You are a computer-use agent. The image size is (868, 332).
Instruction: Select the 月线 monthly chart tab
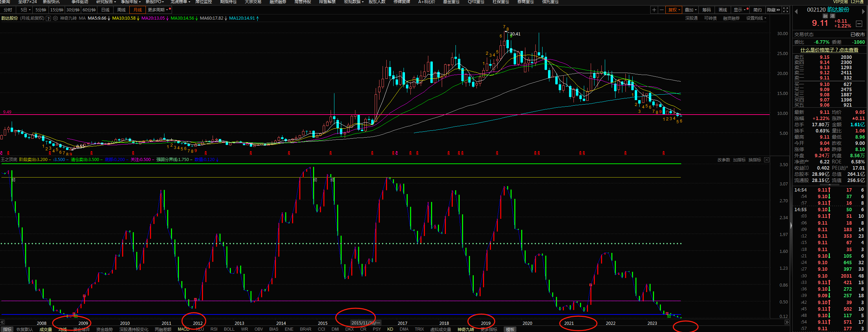(x=138, y=10)
